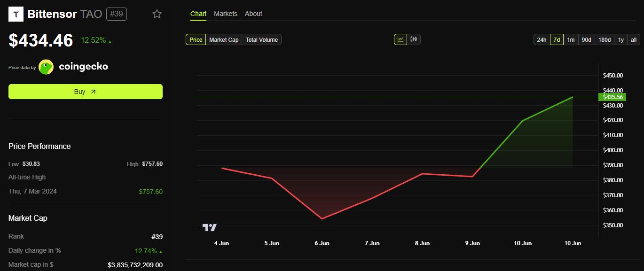Screen dimensions: 644x271
Task: Switch to the Markets tab
Action: point(226,14)
